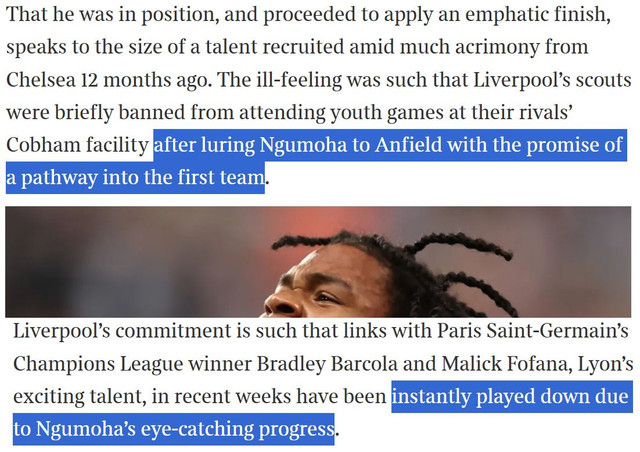Click the phrase 'Liverpool's scouts'
The height and width of the screenshot is (452, 640).
553,80
